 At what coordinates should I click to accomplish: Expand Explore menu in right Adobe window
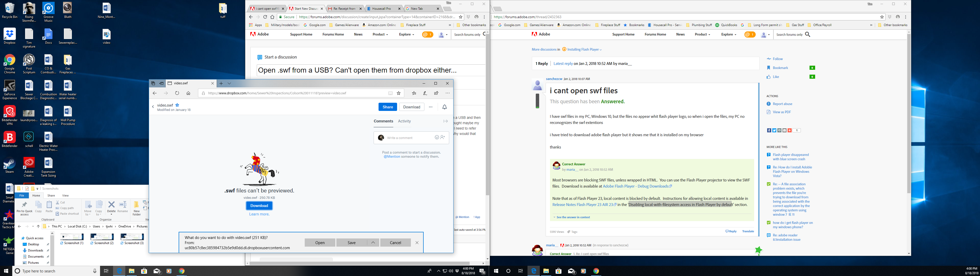click(x=729, y=34)
